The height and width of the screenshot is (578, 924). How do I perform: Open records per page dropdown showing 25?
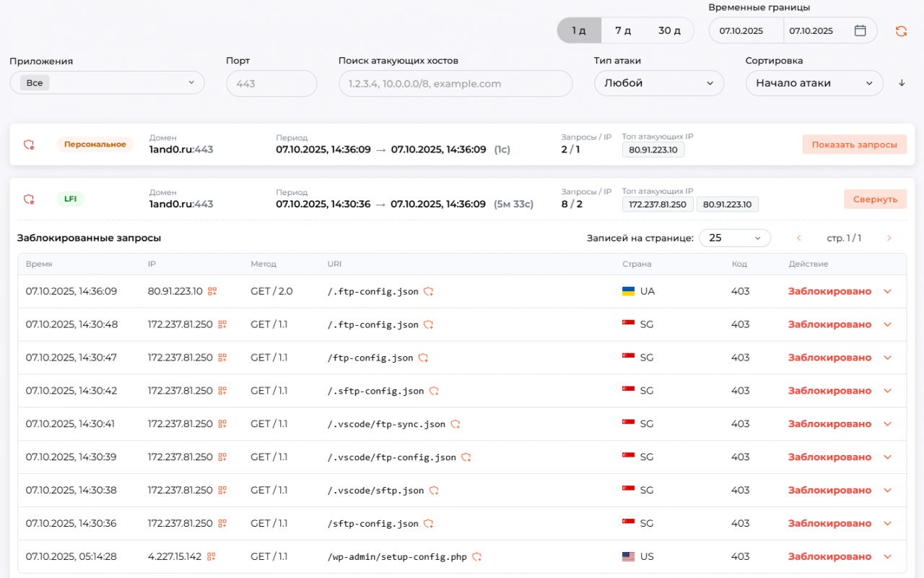pos(735,238)
